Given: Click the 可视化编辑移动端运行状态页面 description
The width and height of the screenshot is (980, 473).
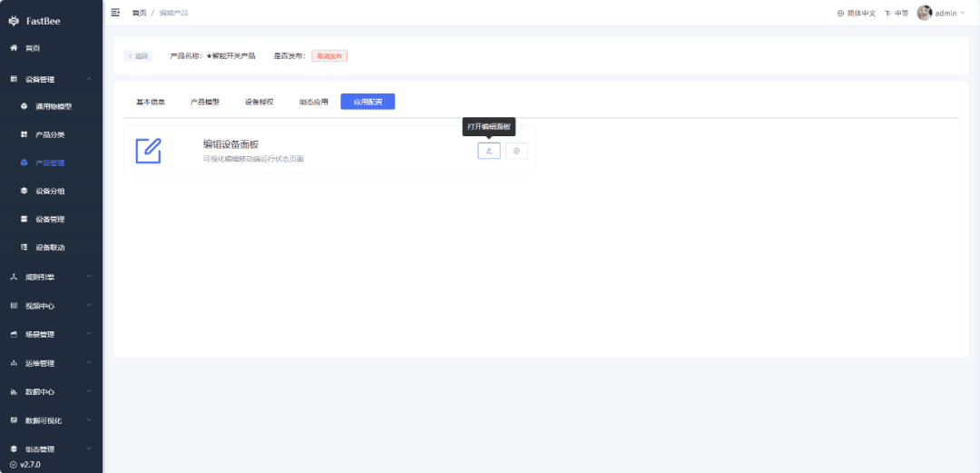Looking at the screenshot, I should point(253,159).
